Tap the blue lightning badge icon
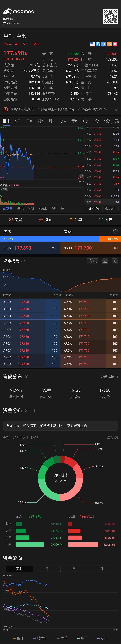 tap(98, 44)
